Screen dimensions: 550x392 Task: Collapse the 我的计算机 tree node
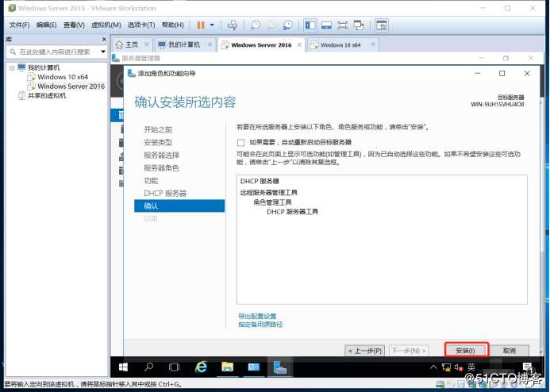tap(12, 67)
